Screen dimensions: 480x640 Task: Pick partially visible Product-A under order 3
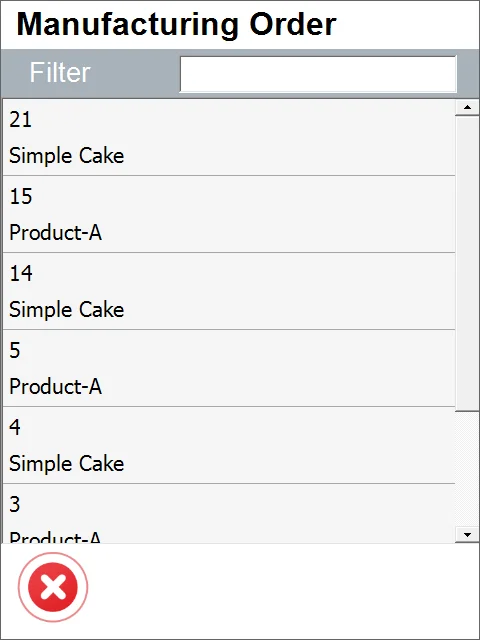tap(56, 537)
